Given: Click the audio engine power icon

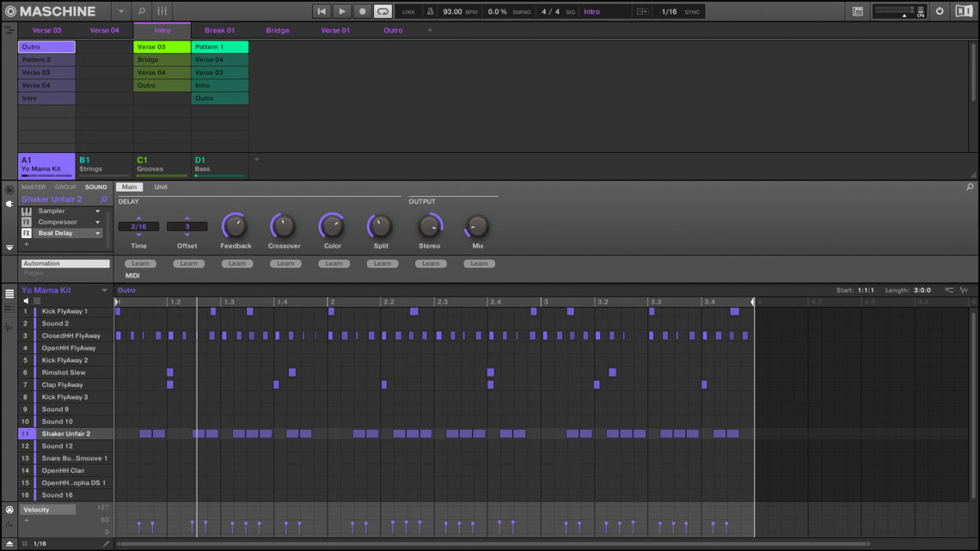Looking at the screenshot, I should click(940, 11).
